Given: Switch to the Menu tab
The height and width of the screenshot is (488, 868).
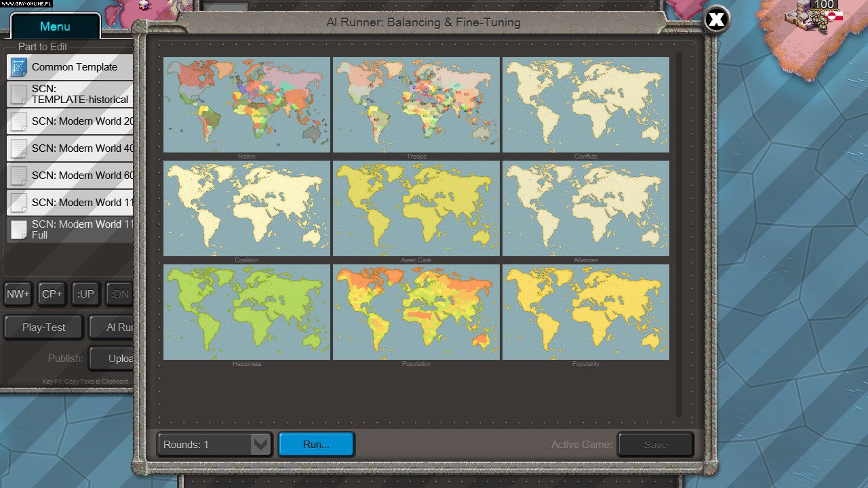Looking at the screenshot, I should pyautogui.click(x=54, y=26).
